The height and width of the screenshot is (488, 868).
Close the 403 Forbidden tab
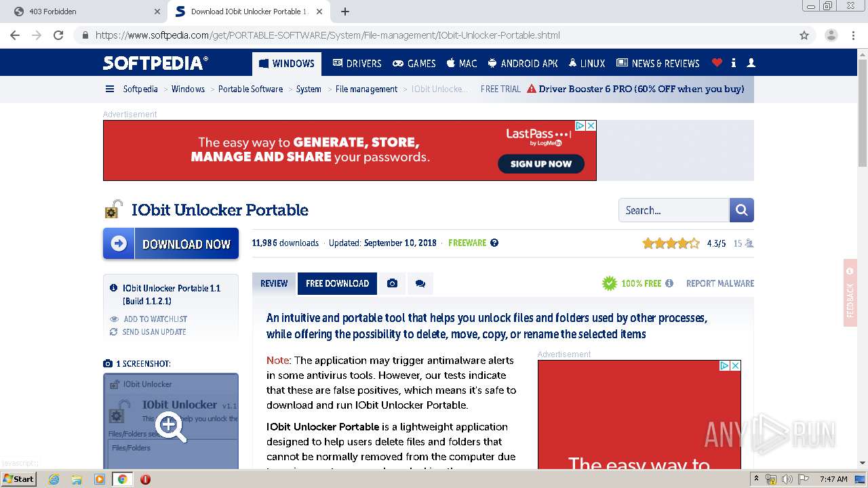[157, 12]
